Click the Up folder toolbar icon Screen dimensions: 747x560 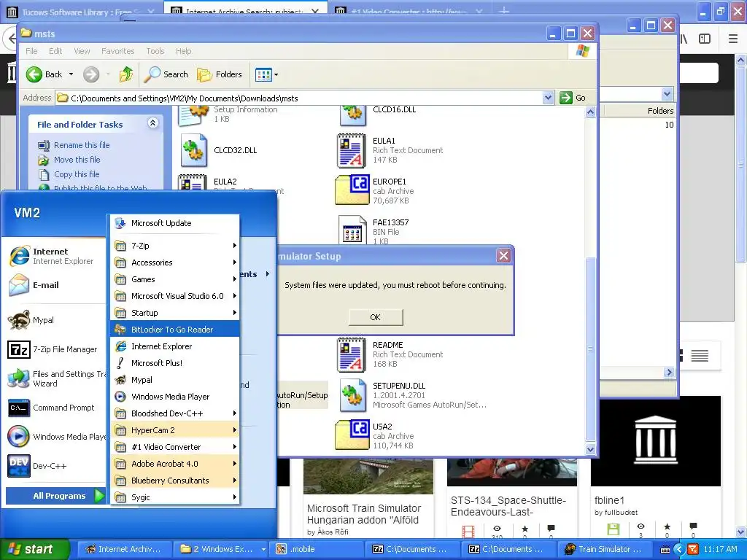click(x=125, y=74)
